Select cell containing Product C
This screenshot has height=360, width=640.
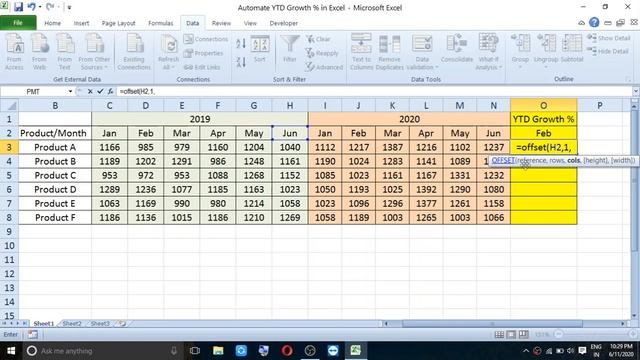click(55, 176)
